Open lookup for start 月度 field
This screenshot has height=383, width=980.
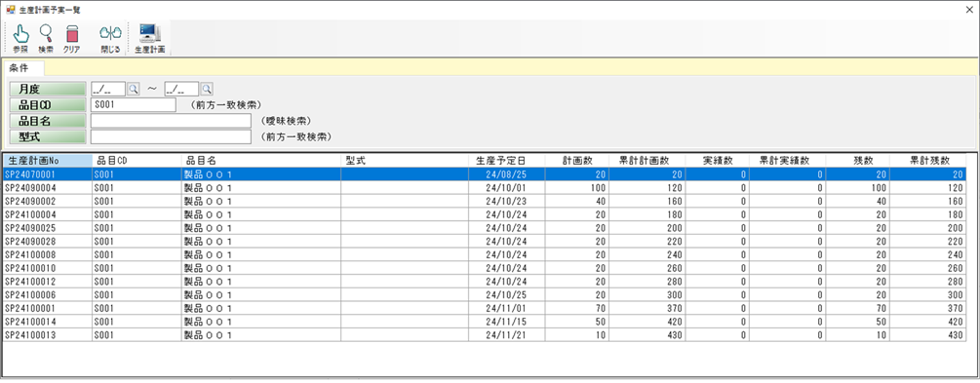click(x=134, y=89)
